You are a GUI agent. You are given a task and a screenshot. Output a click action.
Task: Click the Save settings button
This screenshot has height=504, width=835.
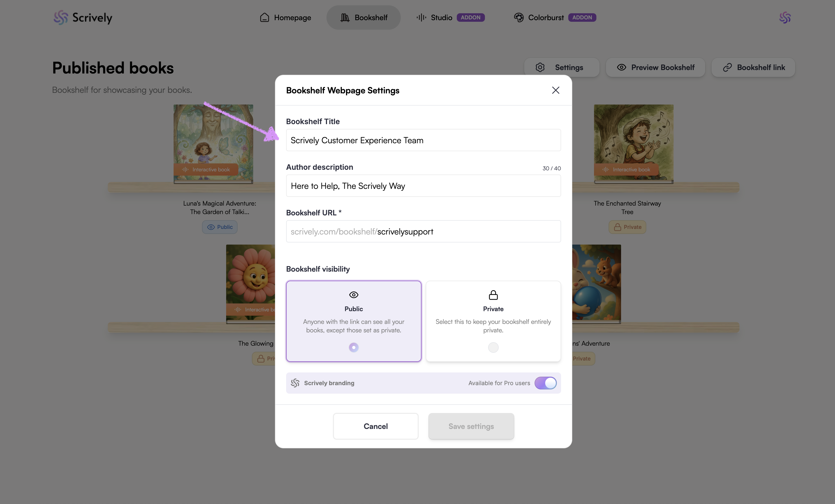coord(471,426)
